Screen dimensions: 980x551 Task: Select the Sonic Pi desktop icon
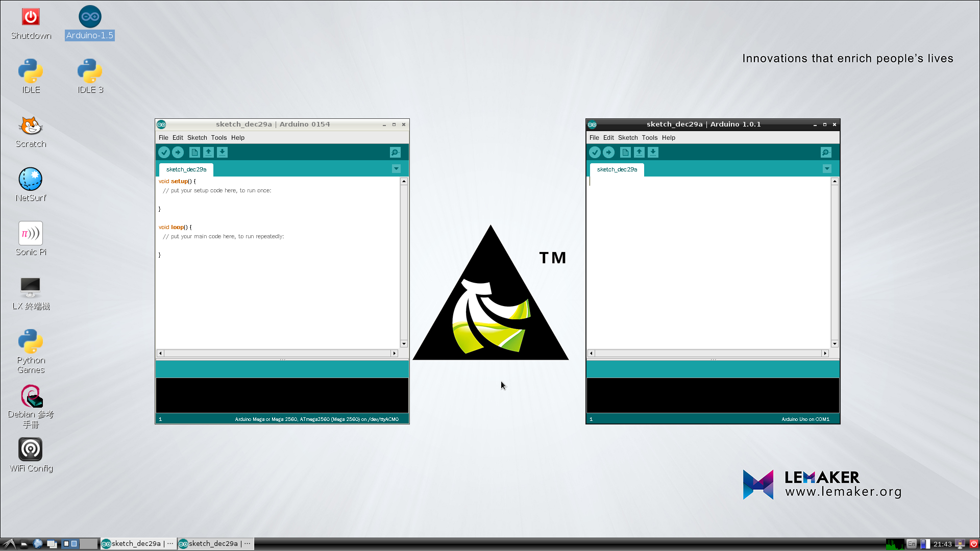coord(31,239)
